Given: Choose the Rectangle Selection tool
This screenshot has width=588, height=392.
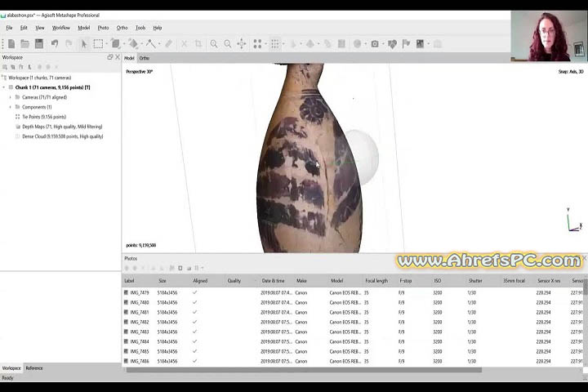Looking at the screenshot, I should click(x=98, y=44).
